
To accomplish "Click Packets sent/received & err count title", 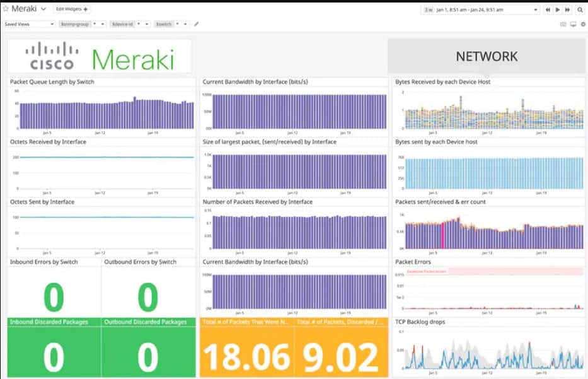I will coord(441,202).
